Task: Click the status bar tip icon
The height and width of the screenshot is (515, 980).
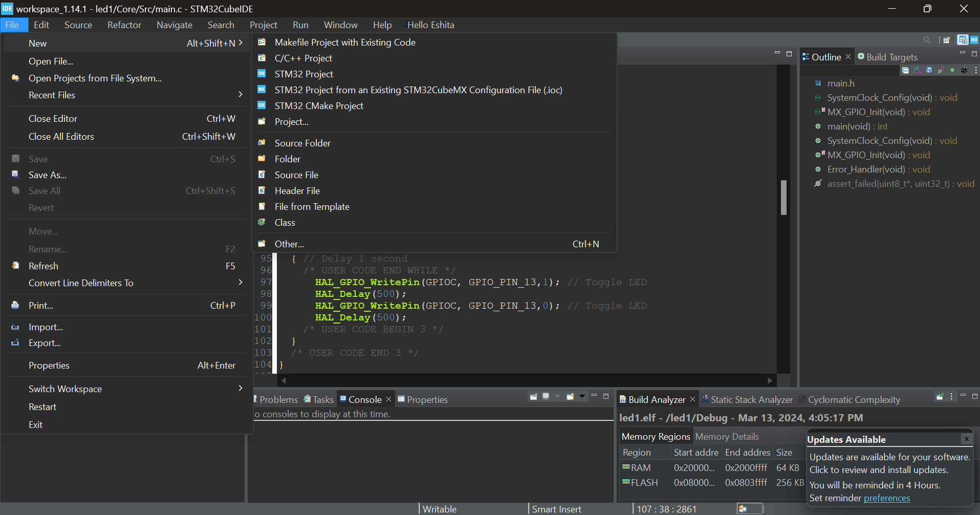Action: point(743,509)
